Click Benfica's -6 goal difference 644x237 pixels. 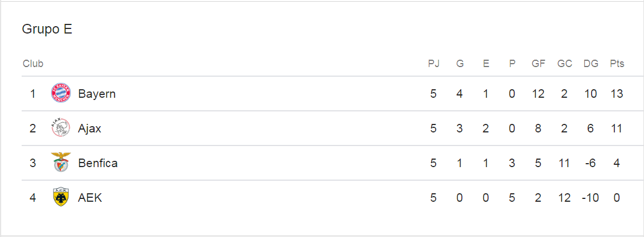590,163
